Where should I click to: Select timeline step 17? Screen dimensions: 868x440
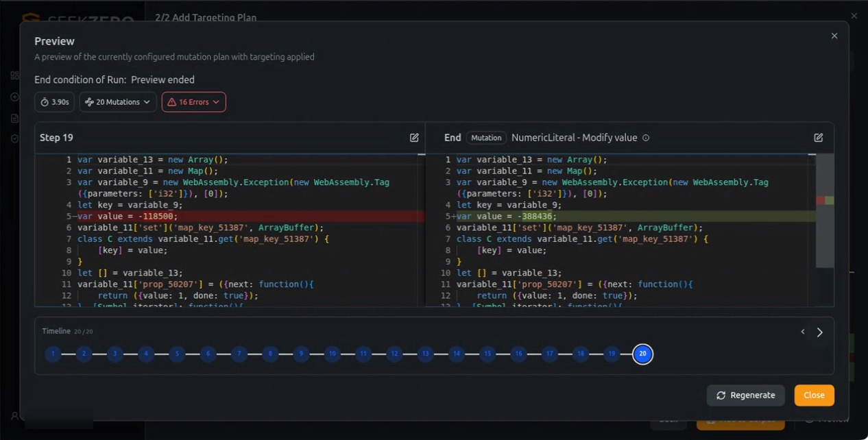click(x=549, y=354)
